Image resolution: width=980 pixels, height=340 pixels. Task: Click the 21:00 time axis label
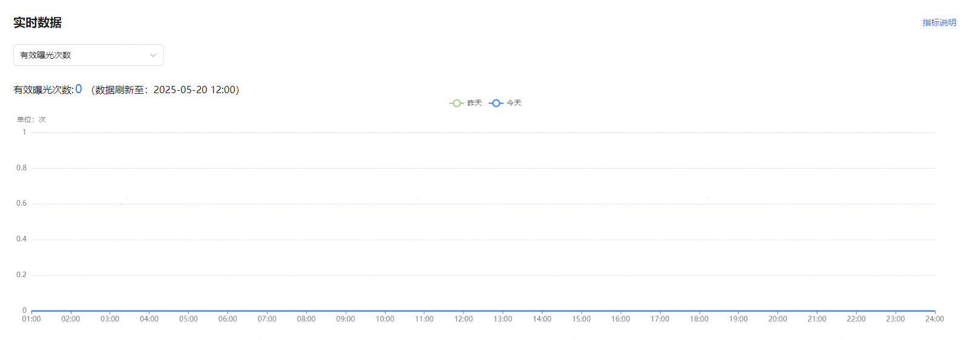pyautogui.click(x=817, y=319)
